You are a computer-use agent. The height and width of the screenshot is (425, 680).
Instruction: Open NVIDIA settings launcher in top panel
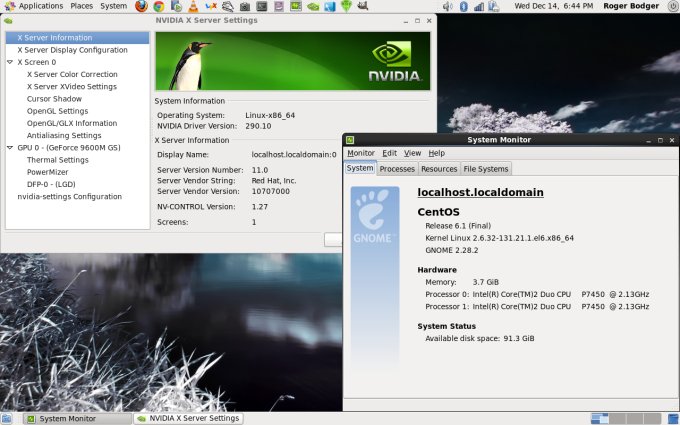(313, 7)
